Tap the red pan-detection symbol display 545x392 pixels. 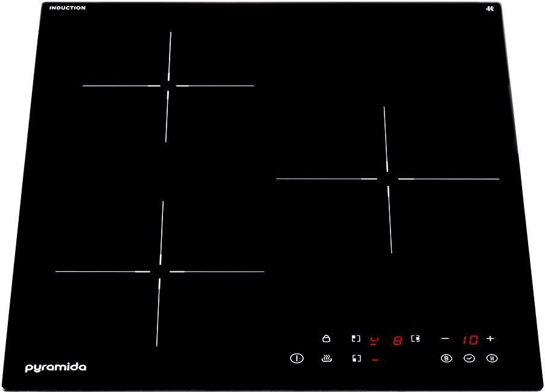[374, 340]
